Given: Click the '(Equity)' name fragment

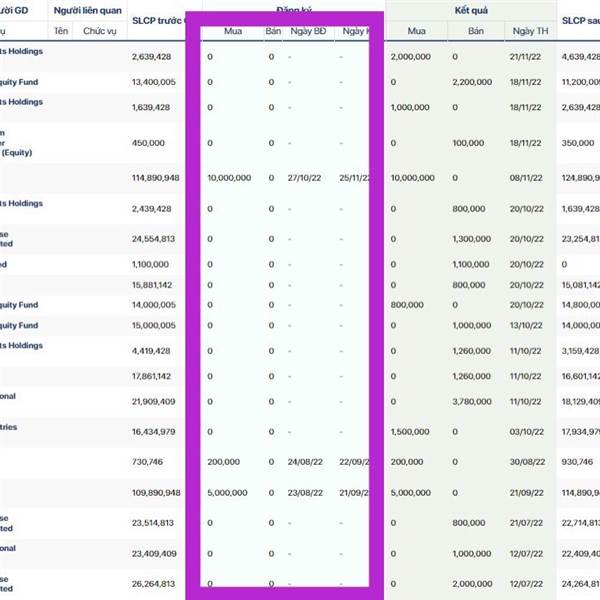Looking at the screenshot, I should pyautogui.click(x=17, y=153).
